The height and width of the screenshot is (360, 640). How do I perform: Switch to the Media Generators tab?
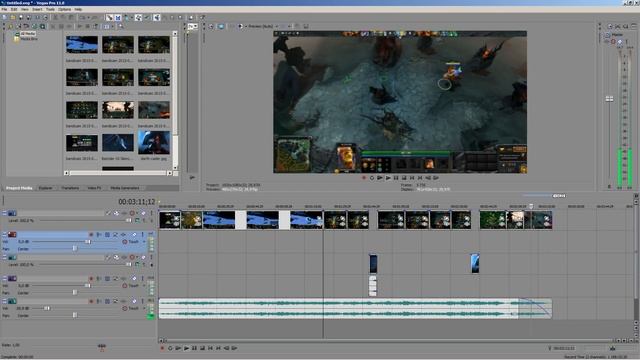click(125, 188)
